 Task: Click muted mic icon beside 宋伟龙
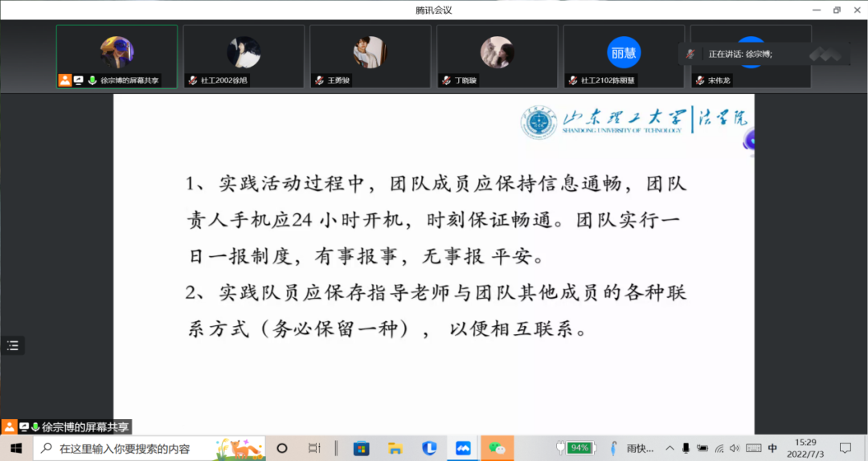(700, 80)
